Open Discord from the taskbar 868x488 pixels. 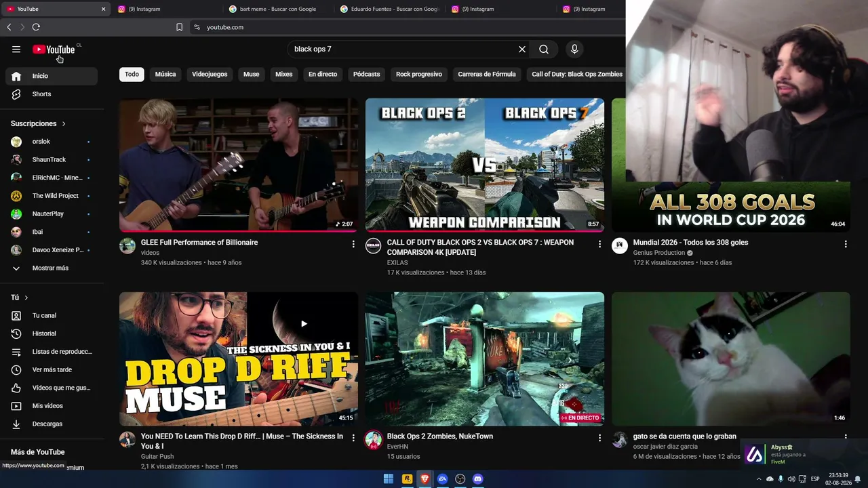pyautogui.click(x=478, y=479)
